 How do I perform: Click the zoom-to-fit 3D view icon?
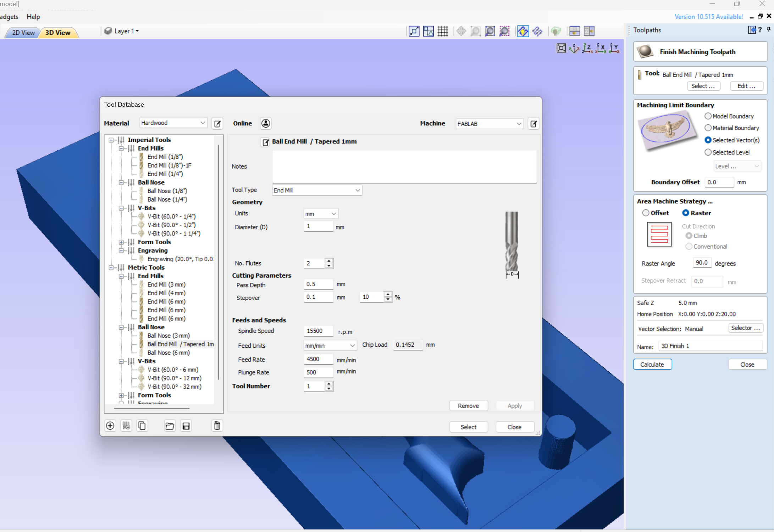click(x=561, y=48)
